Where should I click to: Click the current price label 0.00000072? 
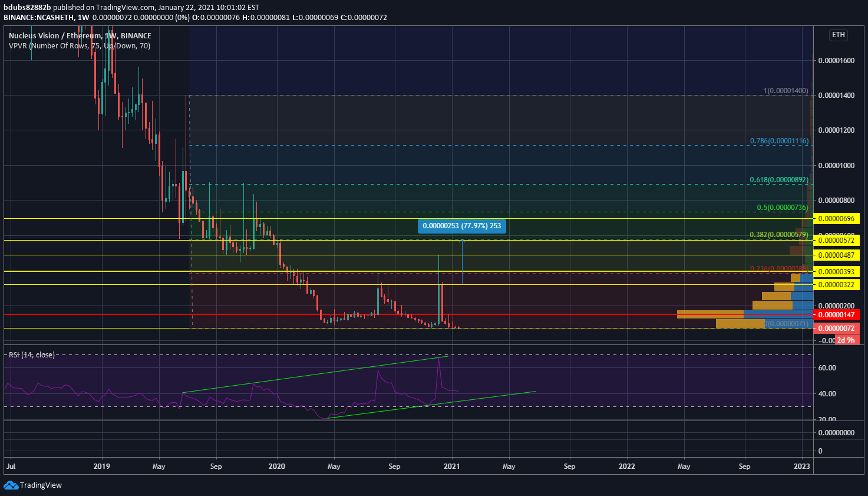[836, 328]
